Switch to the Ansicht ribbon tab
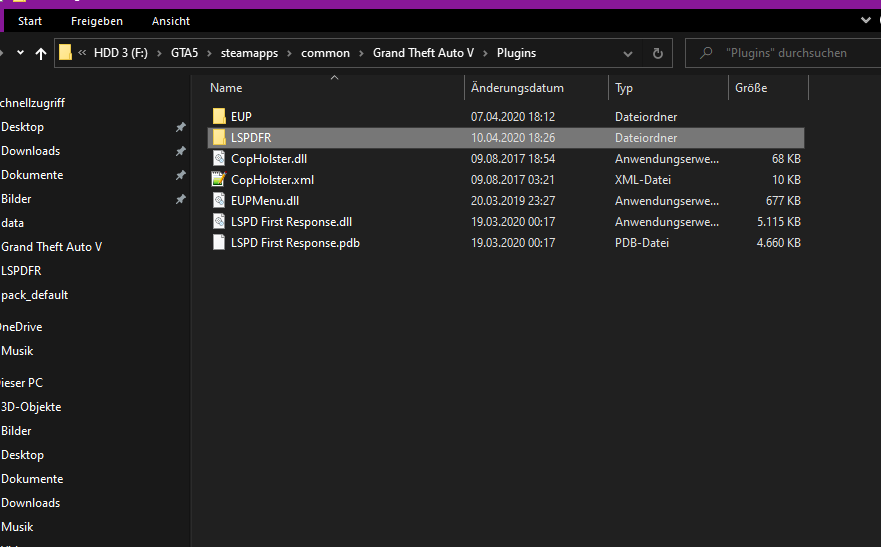 coord(171,21)
